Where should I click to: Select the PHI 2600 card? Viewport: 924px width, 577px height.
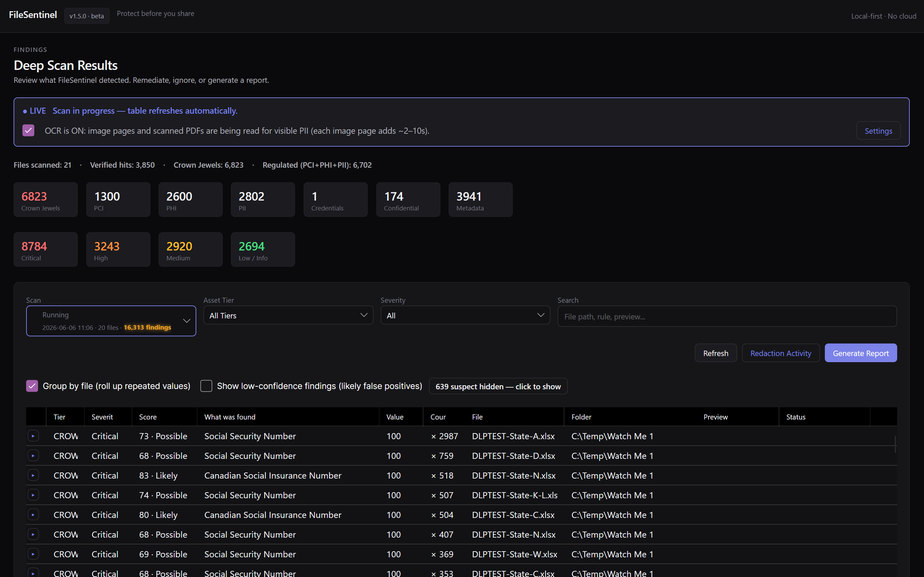click(191, 200)
